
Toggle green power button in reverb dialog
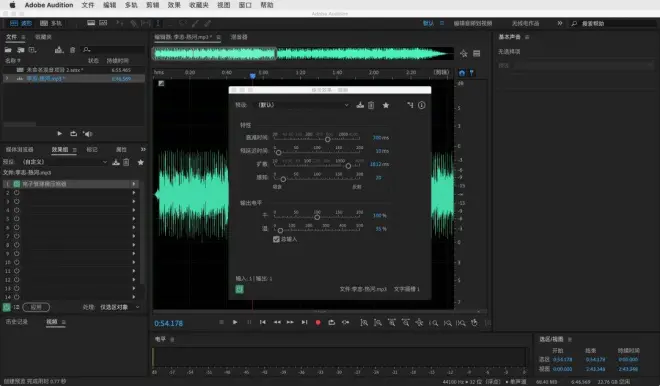tap(239, 289)
